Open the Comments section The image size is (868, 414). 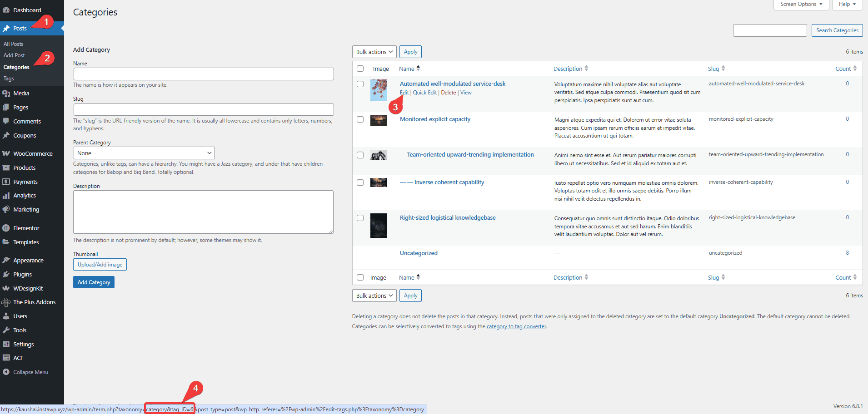click(26, 121)
